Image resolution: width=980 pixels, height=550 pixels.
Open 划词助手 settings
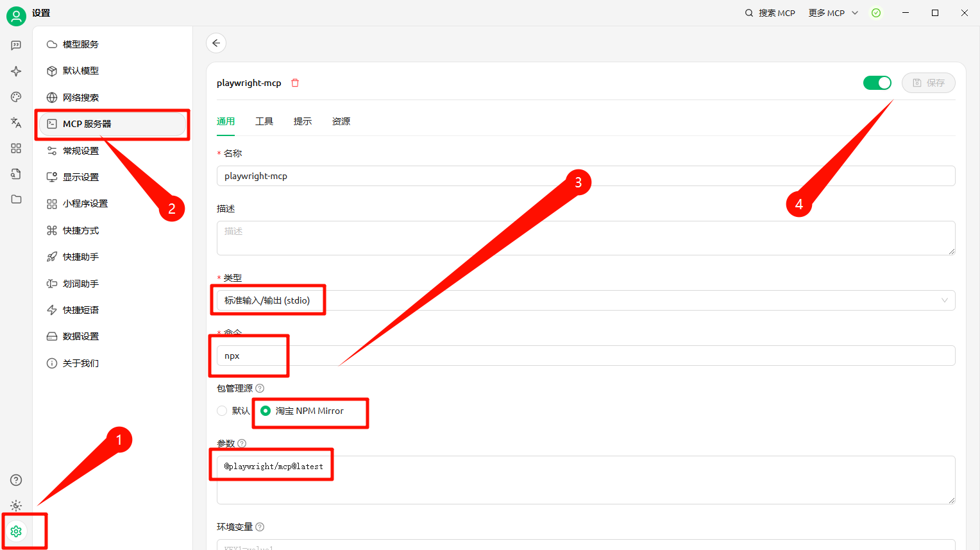113,284
